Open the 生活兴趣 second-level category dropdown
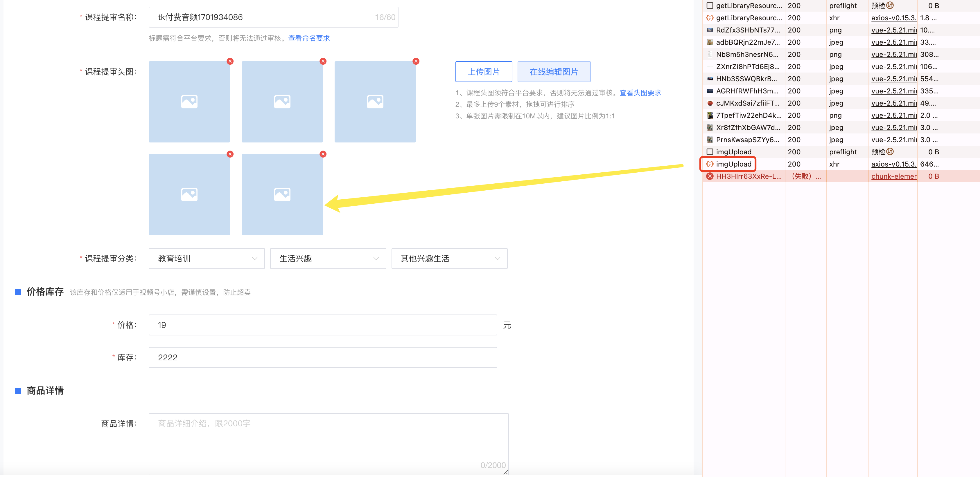Viewport: 980px width, 477px height. coord(328,259)
